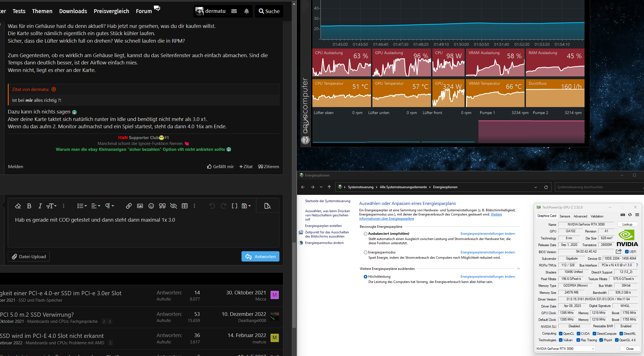Open the notifications bell icon
The height and width of the screenshot is (356, 644).
[x=246, y=11]
